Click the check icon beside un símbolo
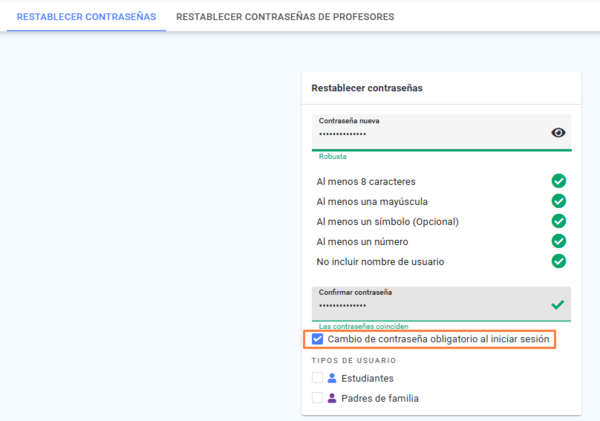 click(559, 221)
